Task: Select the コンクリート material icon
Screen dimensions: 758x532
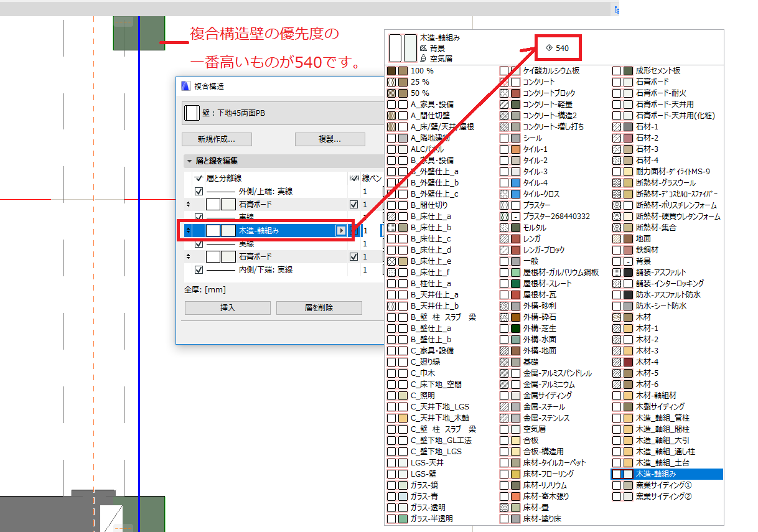Action: point(510,82)
